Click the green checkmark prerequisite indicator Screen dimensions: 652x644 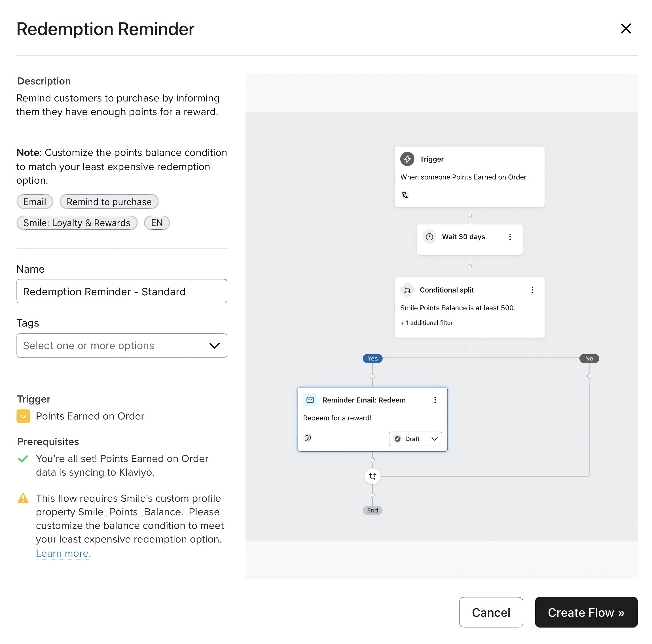pos(22,459)
